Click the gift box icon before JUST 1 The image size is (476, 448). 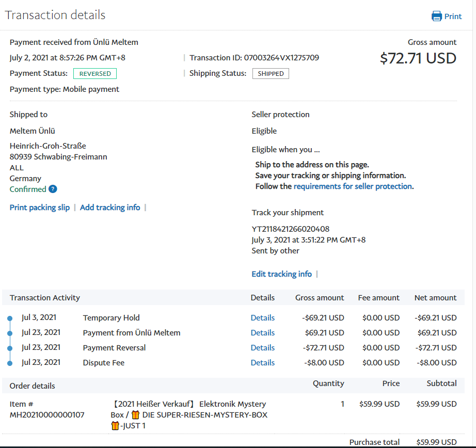click(115, 426)
